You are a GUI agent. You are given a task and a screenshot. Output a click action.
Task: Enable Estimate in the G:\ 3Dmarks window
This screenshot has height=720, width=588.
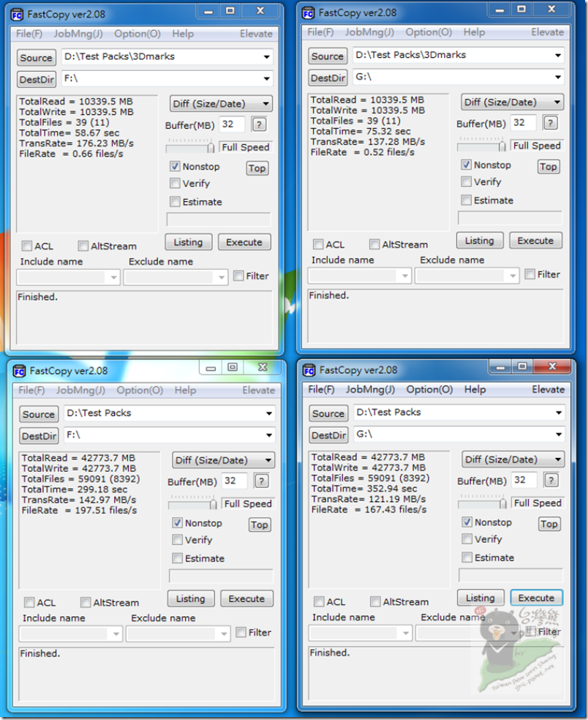coord(466,200)
